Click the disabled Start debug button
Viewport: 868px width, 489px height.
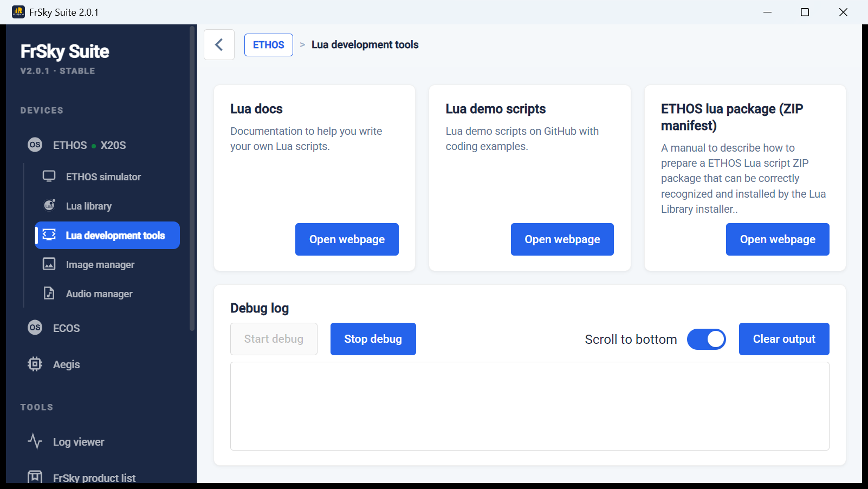click(274, 338)
